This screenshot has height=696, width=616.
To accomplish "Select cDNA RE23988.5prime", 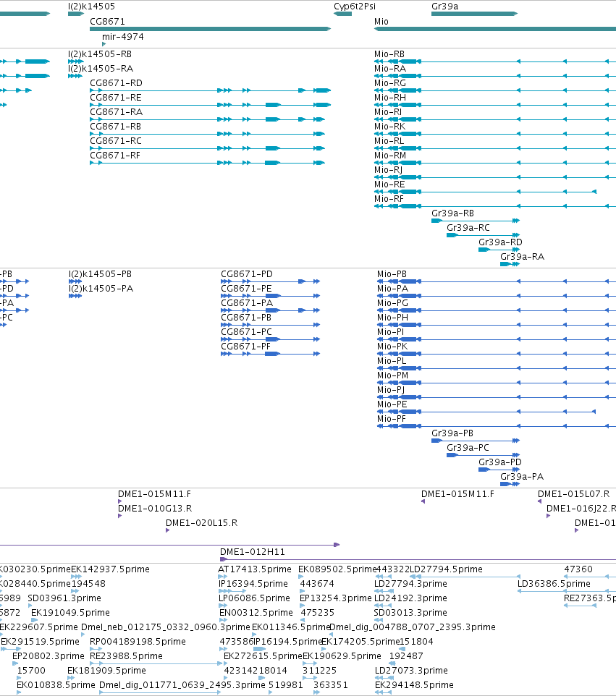I will tap(126, 656).
